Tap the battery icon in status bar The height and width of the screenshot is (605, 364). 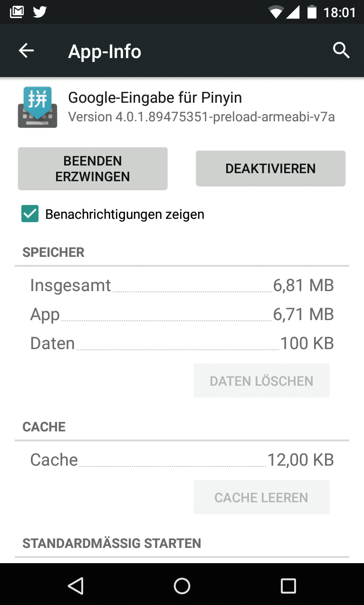(x=312, y=12)
